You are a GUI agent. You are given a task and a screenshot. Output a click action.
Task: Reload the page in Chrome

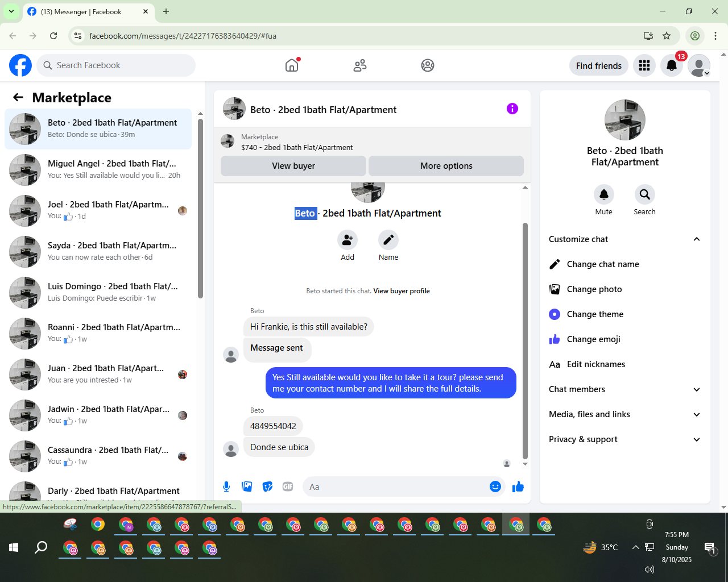coord(53,36)
